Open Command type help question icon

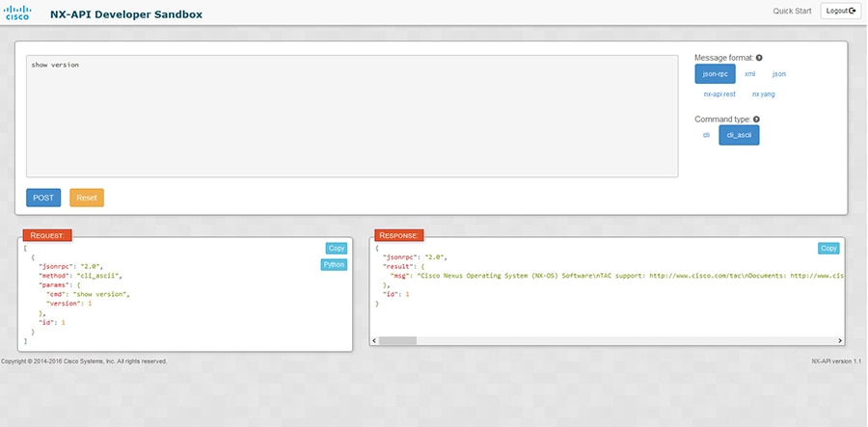(756, 119)
